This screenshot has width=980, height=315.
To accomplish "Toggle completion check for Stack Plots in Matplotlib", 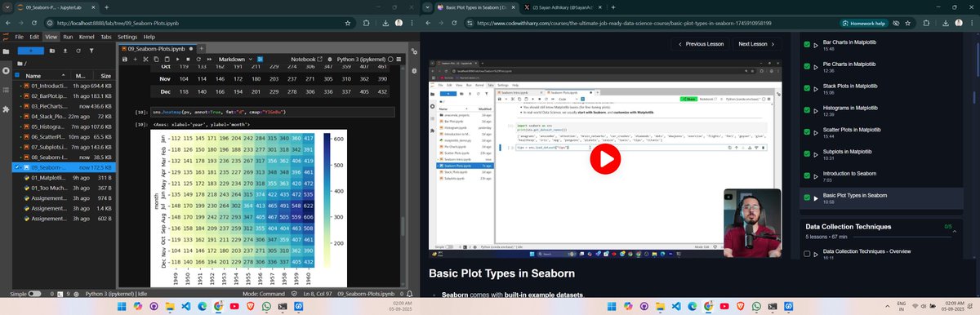I will click(x=807, y=88).
